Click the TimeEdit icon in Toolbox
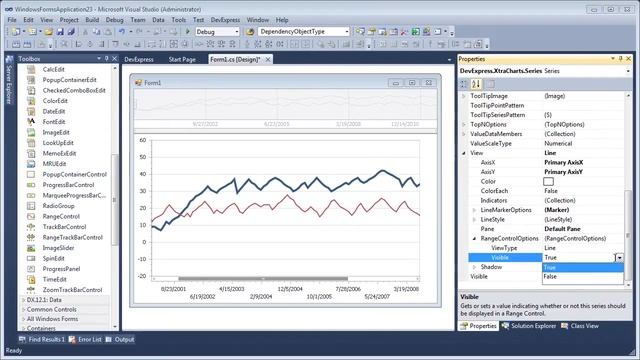640x360 pixels. coord(31,280)
